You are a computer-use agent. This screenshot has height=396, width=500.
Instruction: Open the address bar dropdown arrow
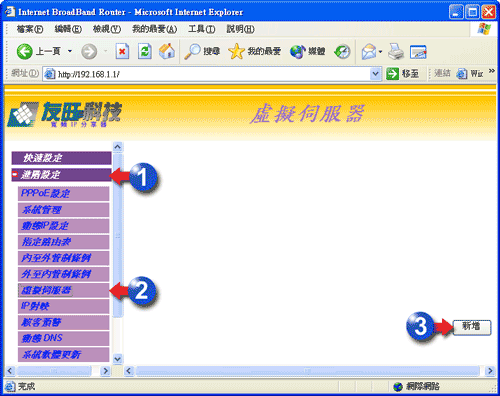click(x=375, y=74)
